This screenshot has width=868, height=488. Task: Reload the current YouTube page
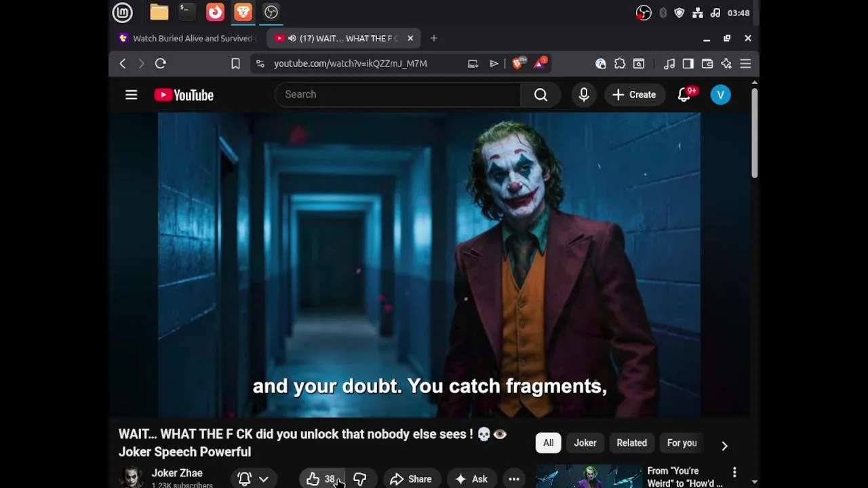click(161, 64)
